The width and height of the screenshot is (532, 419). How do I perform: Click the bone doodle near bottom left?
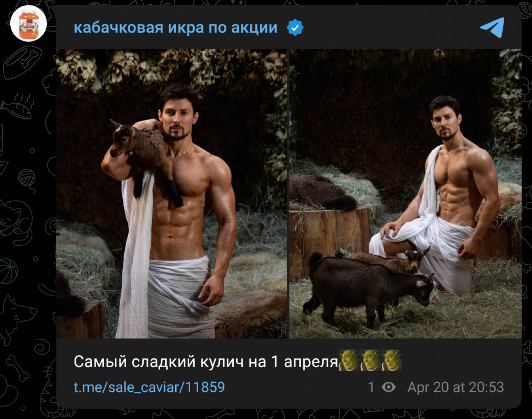click(x=17, y=368)
